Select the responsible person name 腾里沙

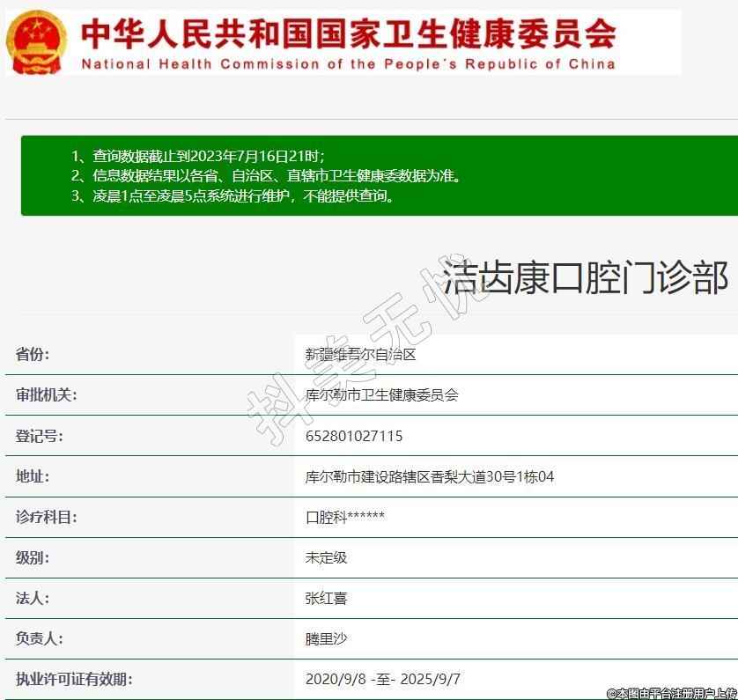[x=326, y=638]
